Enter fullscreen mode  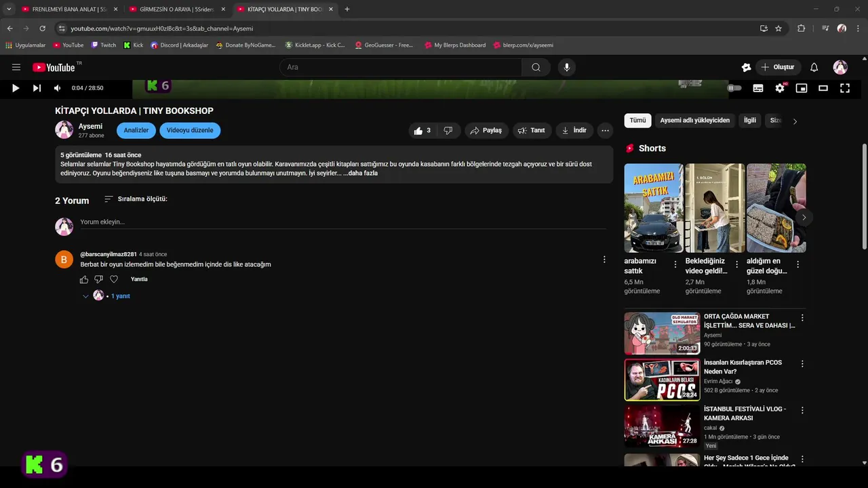coord(845,88)
